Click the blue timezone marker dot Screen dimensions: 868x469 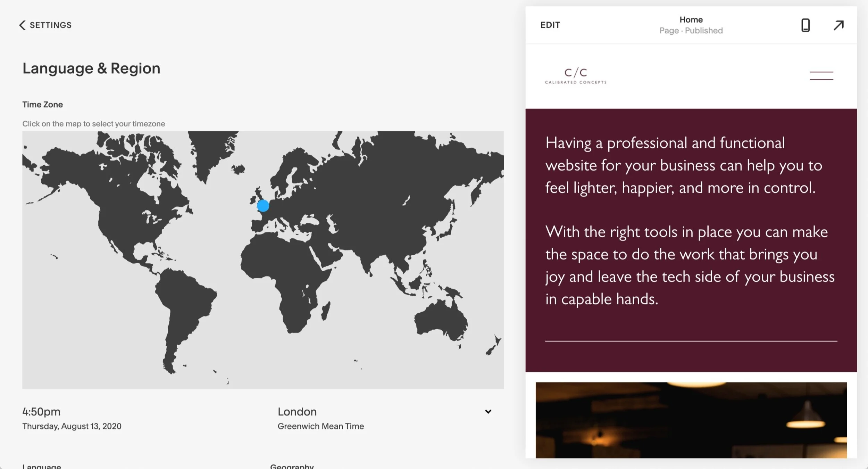click(263, 206)
